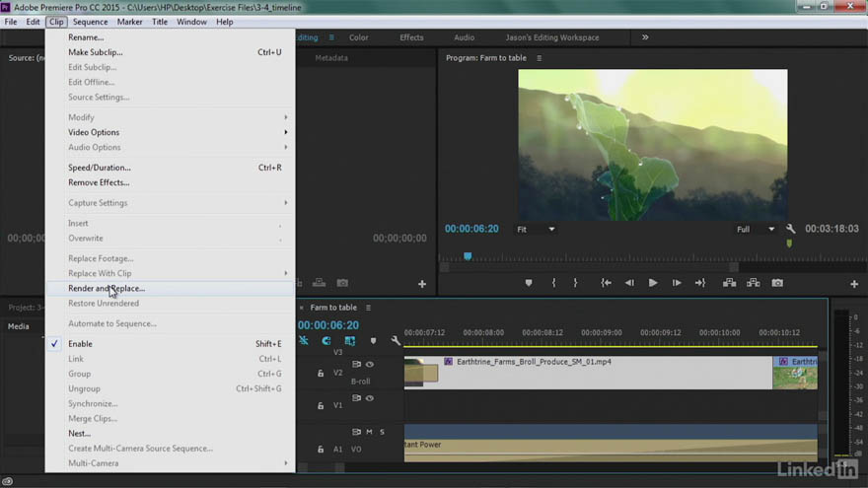Open the Sequence menu
Image resolution: width=868 pixels, height=488 pixels.
(x=90, y=22)
